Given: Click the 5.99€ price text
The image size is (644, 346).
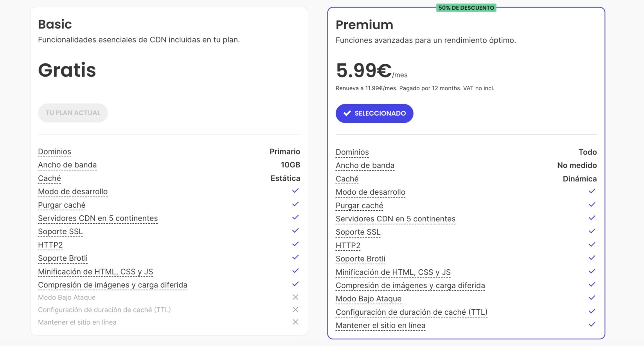Looking at the screenshot, I should click(363, 70).
